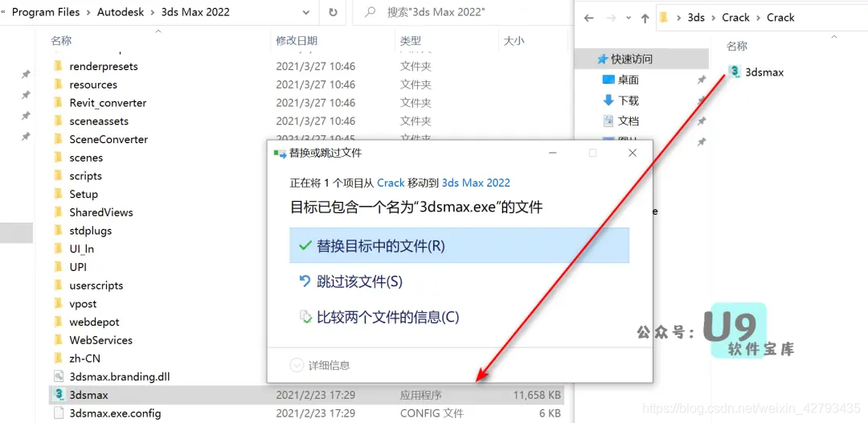868x423 pixels.
Task: Select the resources folder icon
Action: coord(58,84)
